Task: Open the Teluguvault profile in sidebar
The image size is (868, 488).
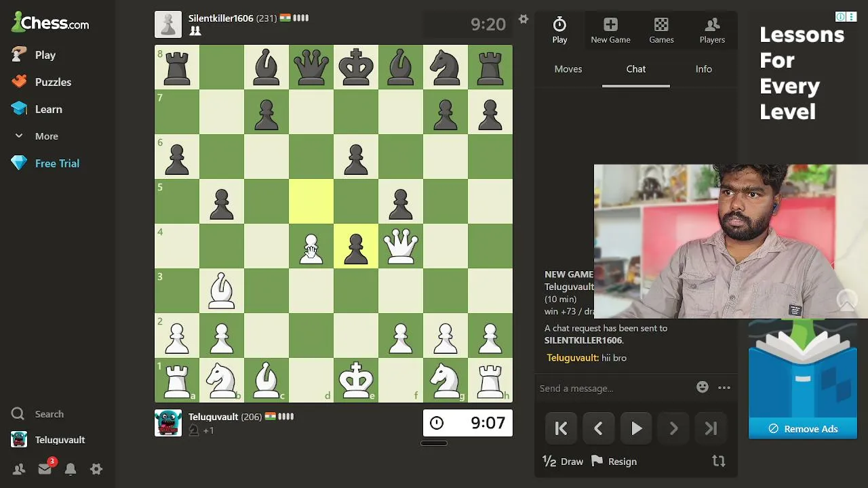Action: (60, 440)
